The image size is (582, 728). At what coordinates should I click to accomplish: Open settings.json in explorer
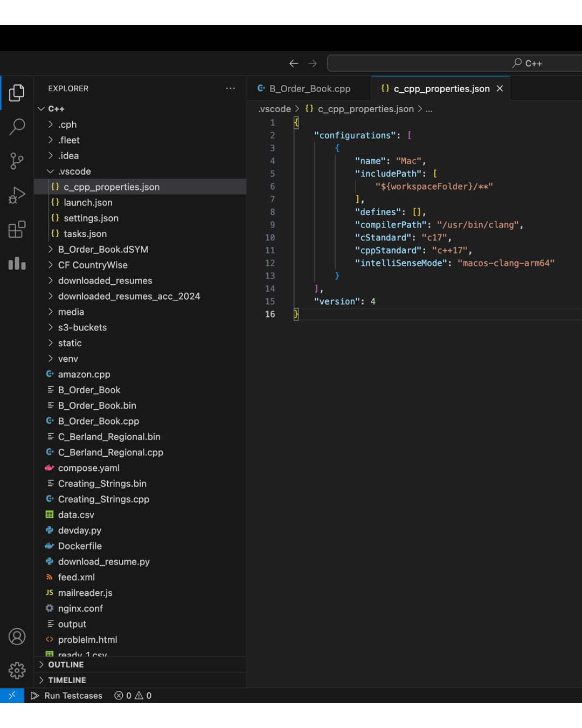pos(140,218)
